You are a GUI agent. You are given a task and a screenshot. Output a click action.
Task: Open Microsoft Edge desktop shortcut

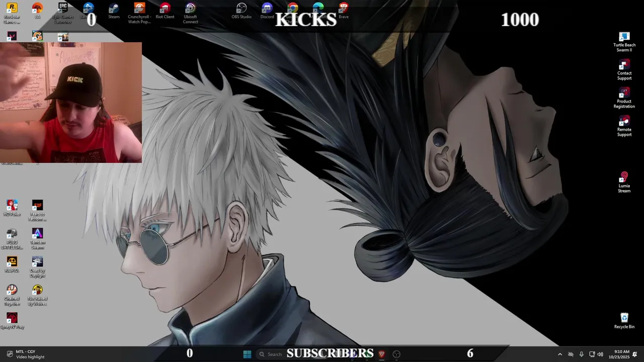point(318,11)
